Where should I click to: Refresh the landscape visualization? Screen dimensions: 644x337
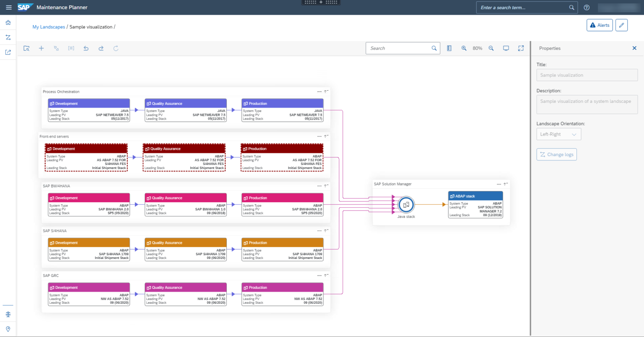point(116,48)
